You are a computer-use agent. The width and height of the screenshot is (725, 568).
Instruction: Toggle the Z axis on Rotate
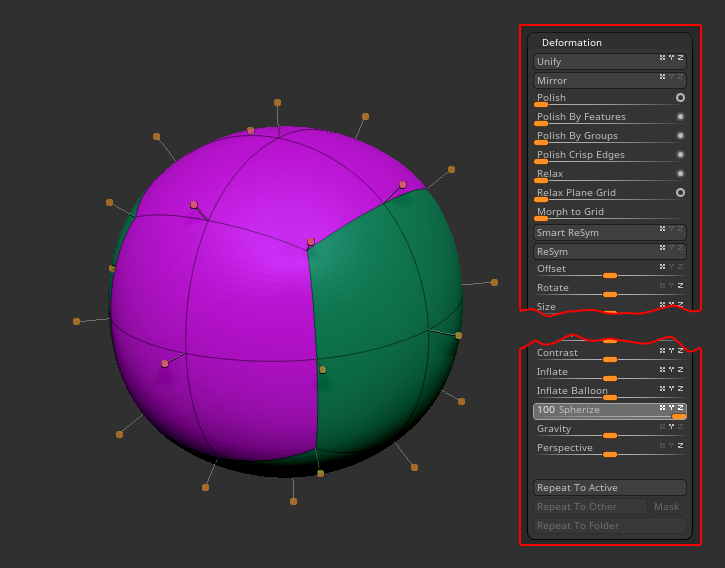click(681, 285)
